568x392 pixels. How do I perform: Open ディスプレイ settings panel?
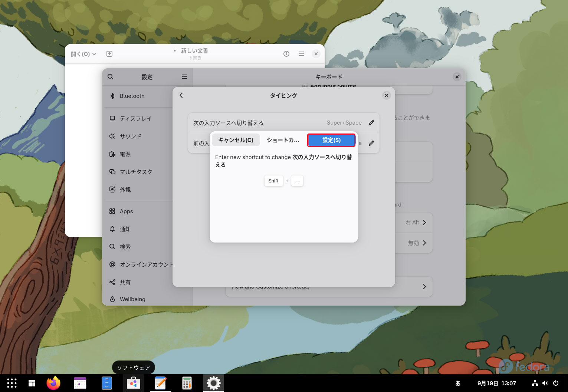(x=138, y=118)
